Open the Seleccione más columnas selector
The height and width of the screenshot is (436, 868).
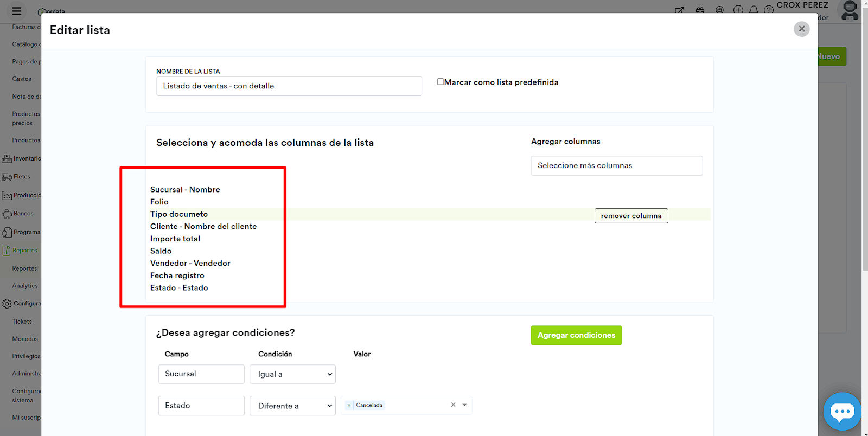[x=616, y=166]
